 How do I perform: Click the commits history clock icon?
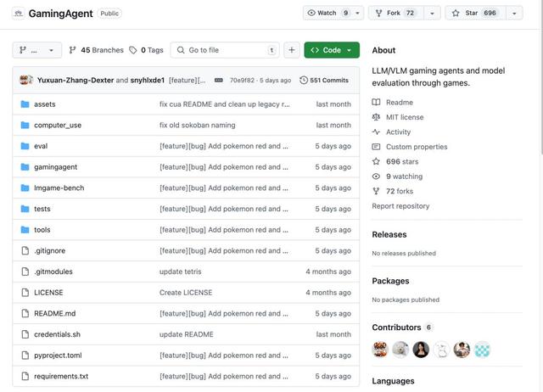coord(304,81)
